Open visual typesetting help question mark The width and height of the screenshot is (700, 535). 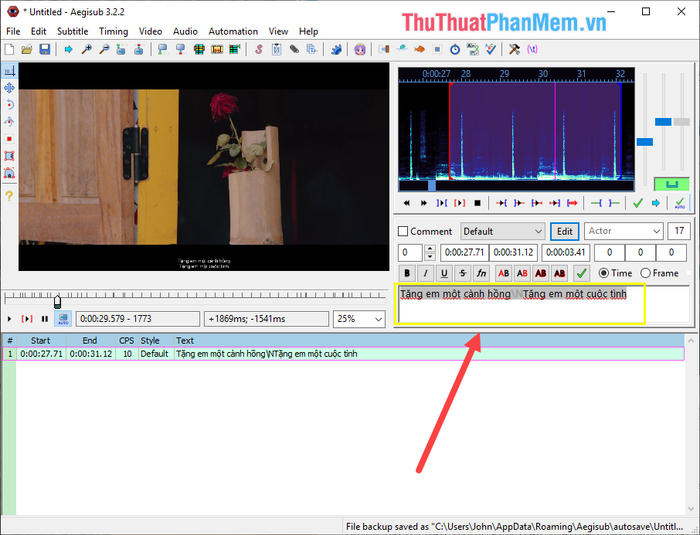click(x=9, y=196)
